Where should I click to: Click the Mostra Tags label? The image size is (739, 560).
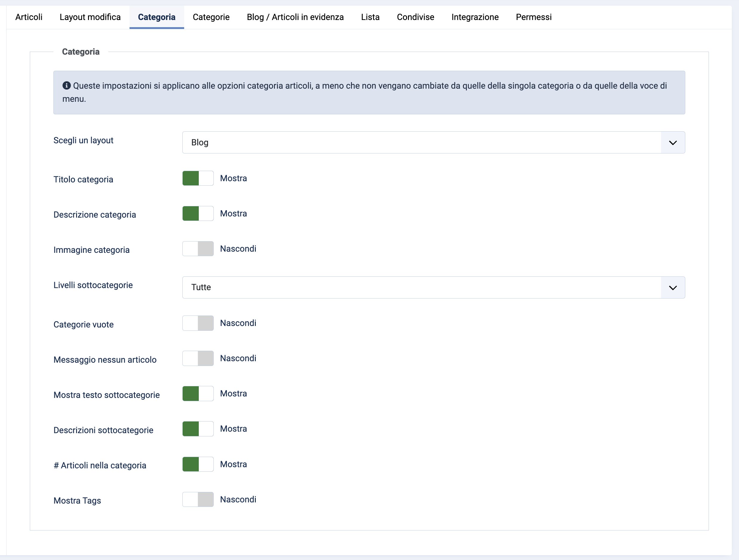77,501
